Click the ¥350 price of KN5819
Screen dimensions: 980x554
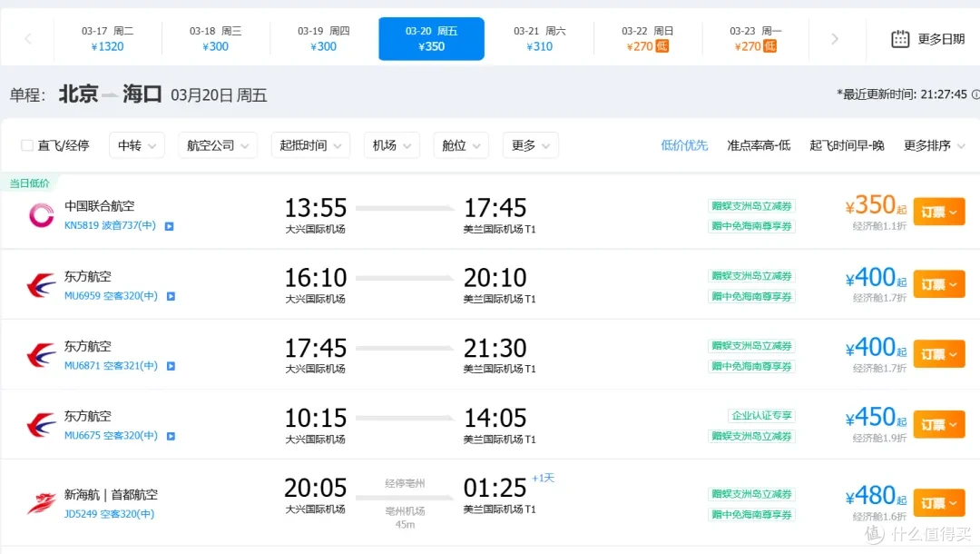point(875,206)
